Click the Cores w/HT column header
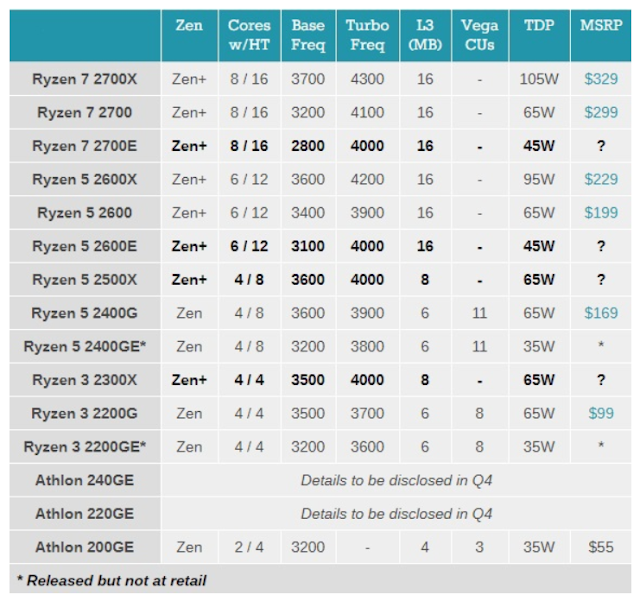 click(x=249, y=35)
